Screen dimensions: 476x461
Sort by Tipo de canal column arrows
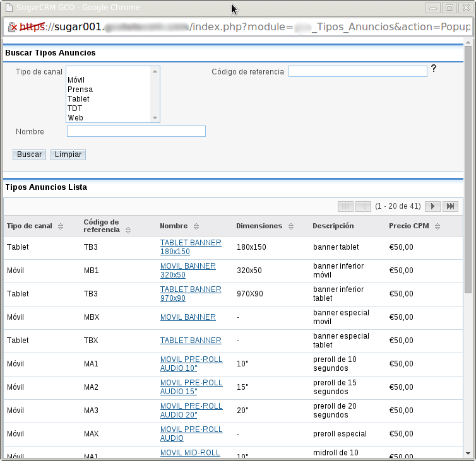click(61, 226)
